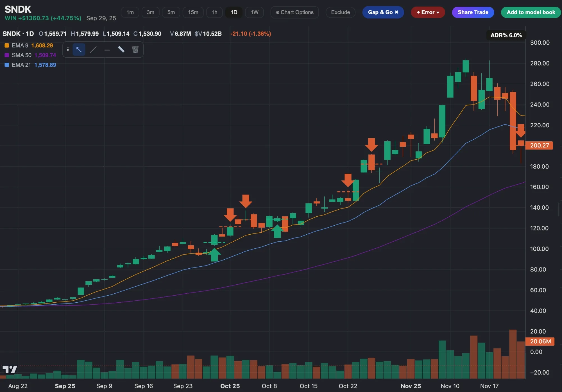The width and height of the screenshot is (562, 392).
Task: Click the purple SMA 50 color square
Action: [x=7, y=55]
